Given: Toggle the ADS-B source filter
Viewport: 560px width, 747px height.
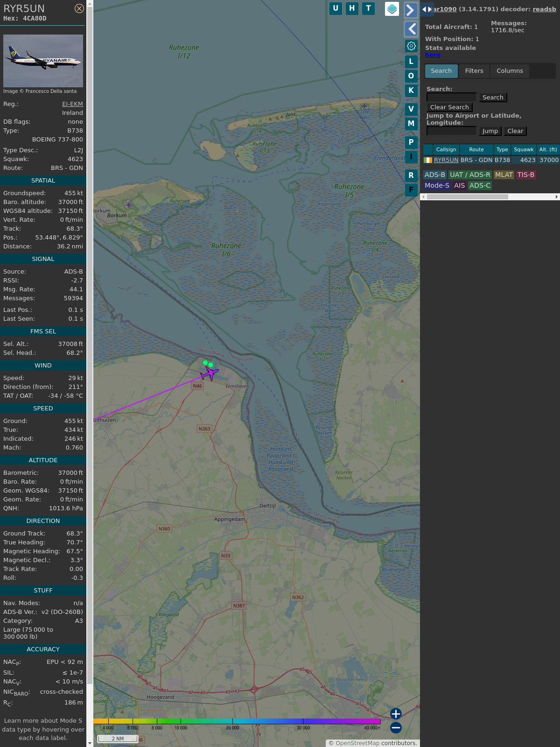Looking at the screenshot, I should pyautogui.click(x=434, y=175).
